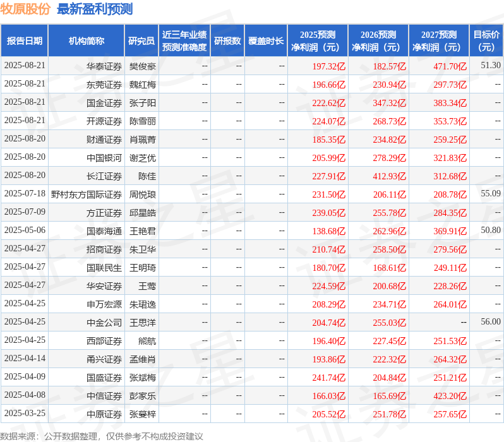Select researcher 肖珮菁
The height and width of the screenshot is (442, 504).
(143, 140)
